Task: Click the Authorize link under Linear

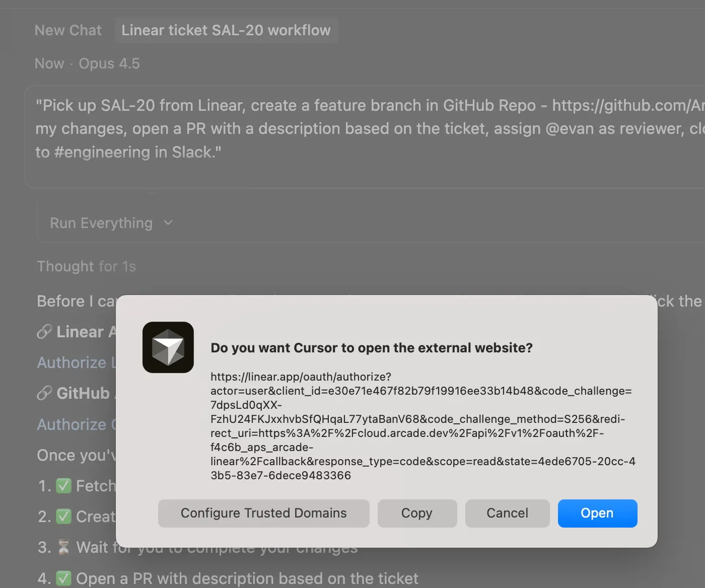Action: click(73, 362)
